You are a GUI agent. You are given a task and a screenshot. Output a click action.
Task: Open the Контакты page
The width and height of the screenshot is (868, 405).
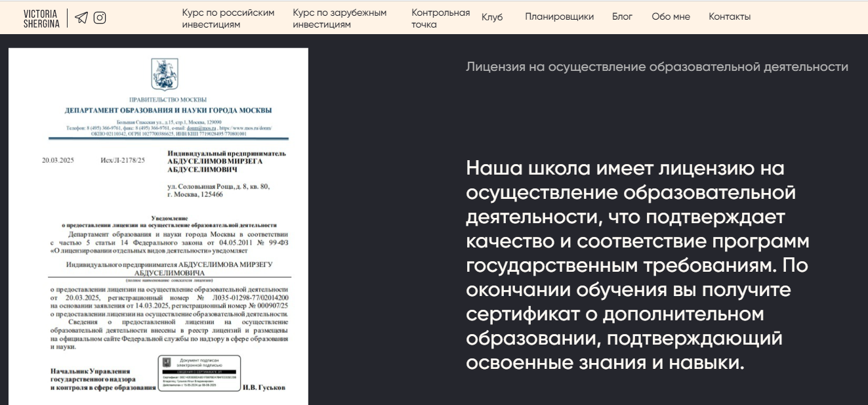pos(730,17)
